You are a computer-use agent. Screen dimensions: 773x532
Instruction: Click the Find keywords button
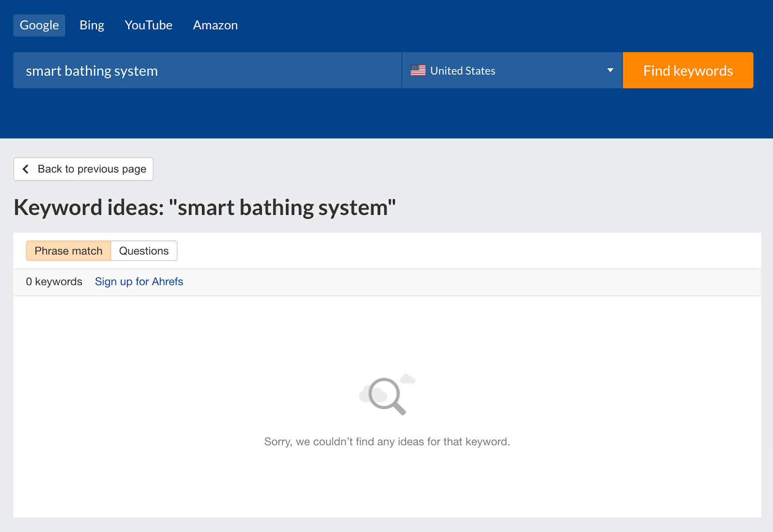coord(687,70)
